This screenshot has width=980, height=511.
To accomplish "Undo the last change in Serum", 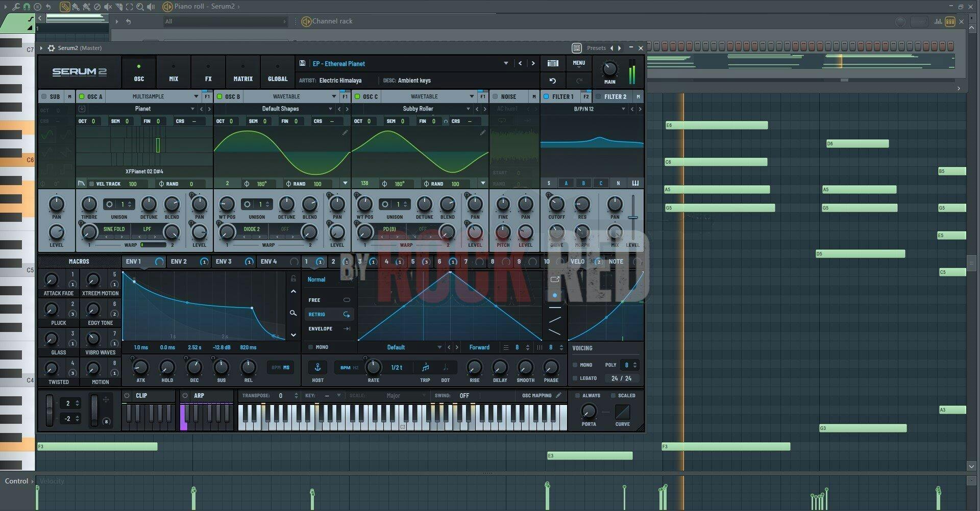I will point(552,81).
